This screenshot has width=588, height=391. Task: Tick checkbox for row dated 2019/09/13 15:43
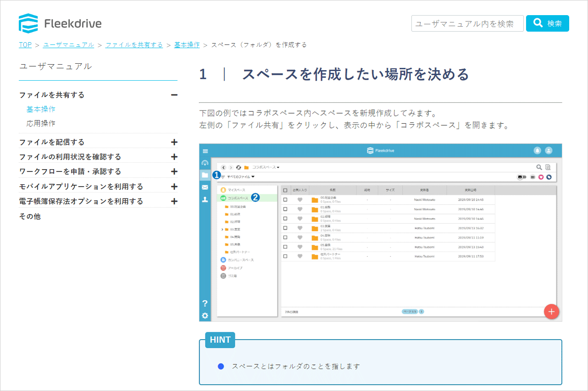pos(285,247)
